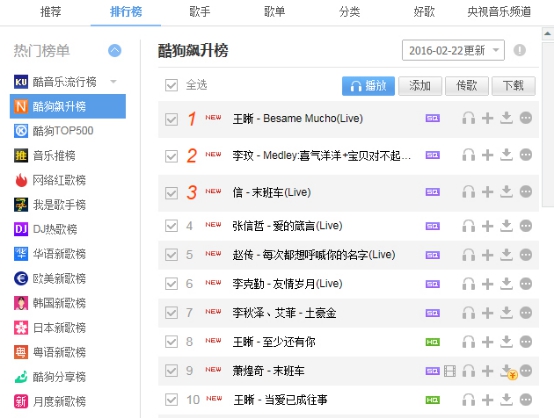
Task: Toggle the 全选 select-all checkbox
Action: [x=171, y=85]
